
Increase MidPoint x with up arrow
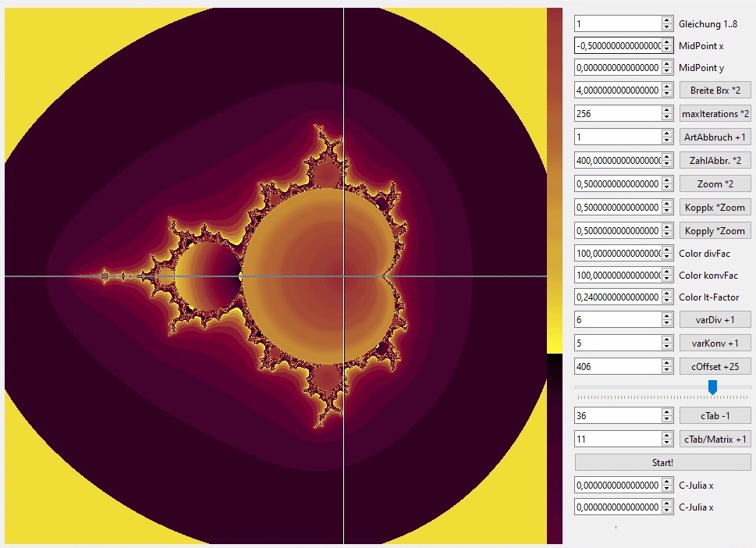(667, 42)
